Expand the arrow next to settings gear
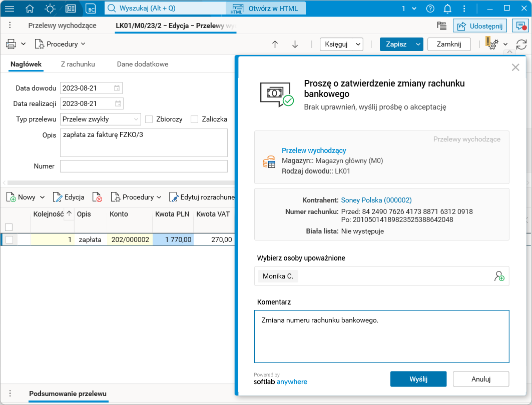Screen dimensions: 532x405 click(505, 44)
